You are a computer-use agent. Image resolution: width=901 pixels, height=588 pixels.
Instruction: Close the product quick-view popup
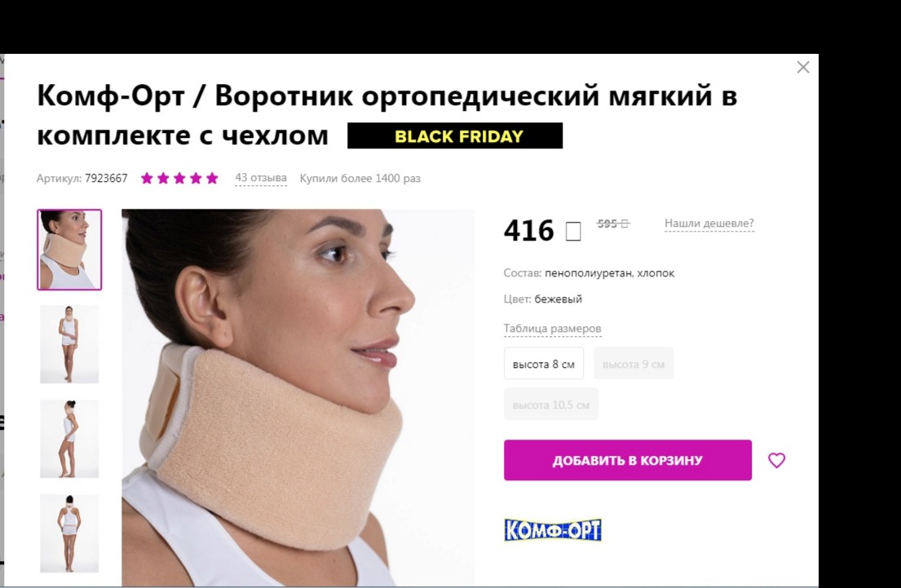[x=802, y=67]
